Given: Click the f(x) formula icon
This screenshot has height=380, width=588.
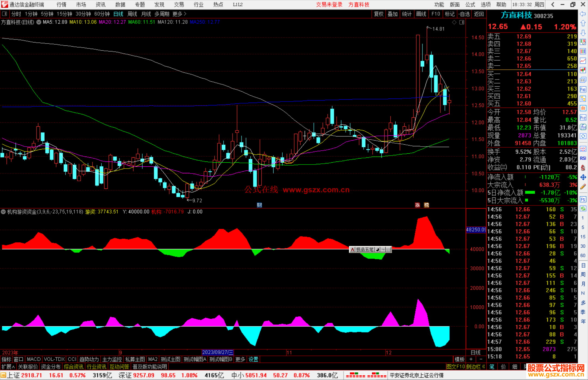Looking at the screenshot, I should [583, 127].
